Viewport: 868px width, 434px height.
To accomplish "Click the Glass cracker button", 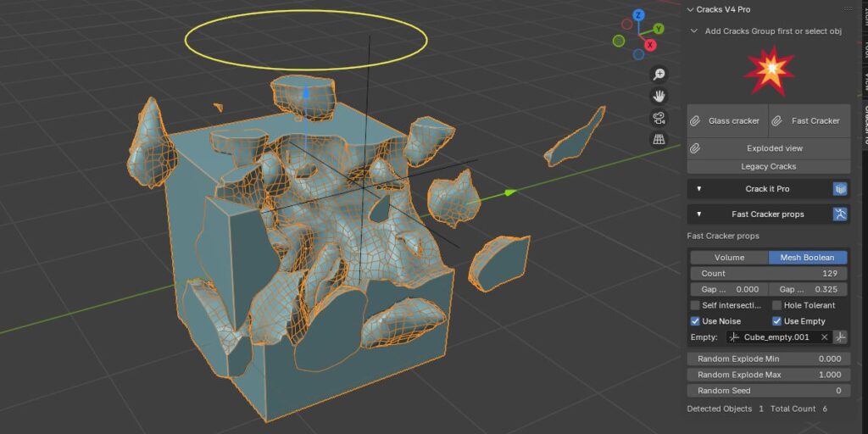I will click(727, 120).
